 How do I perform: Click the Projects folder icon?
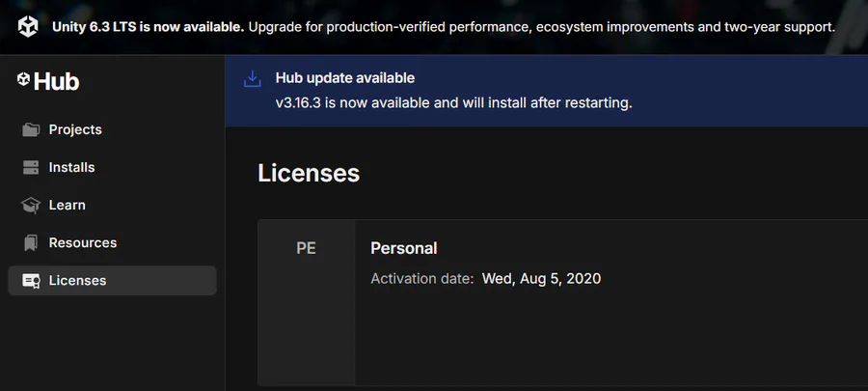[x=31, y=129]
